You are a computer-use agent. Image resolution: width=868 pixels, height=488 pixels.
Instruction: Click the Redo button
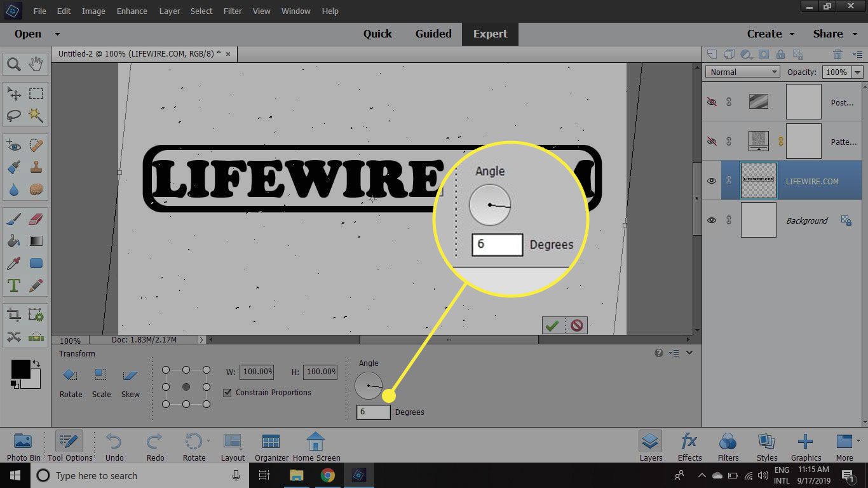click(155, 447)
